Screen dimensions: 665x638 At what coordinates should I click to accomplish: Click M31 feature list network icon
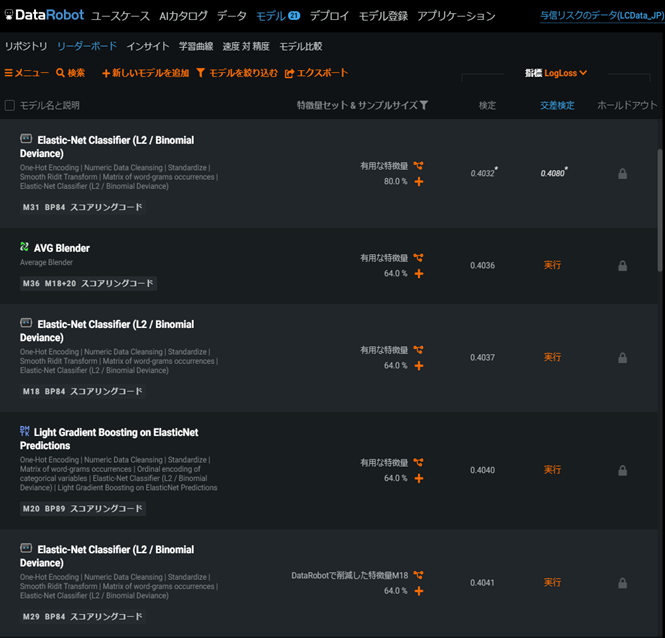click(419, 165)
